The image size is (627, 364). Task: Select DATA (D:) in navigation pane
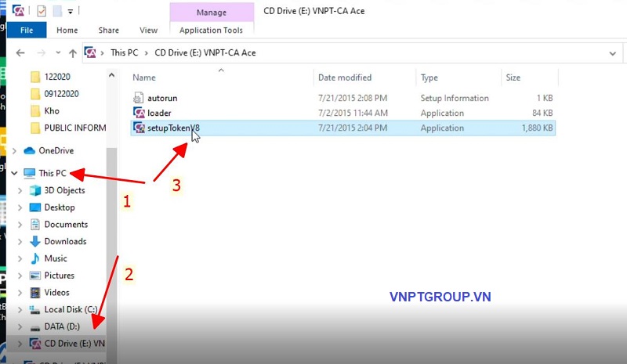[62, 326]
